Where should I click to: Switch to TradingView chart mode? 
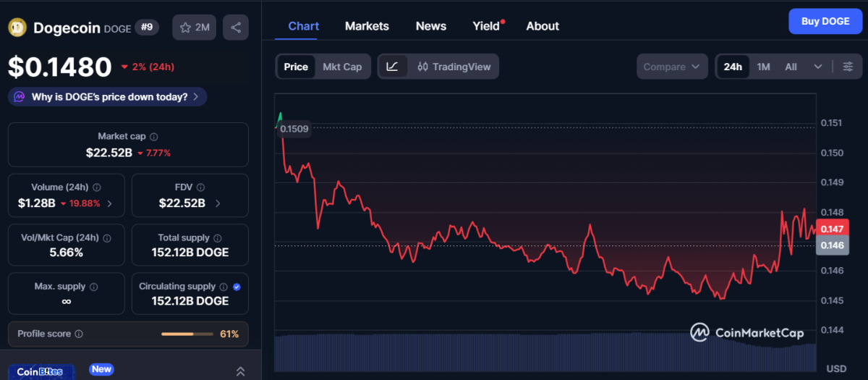click(x=454, y=67)
